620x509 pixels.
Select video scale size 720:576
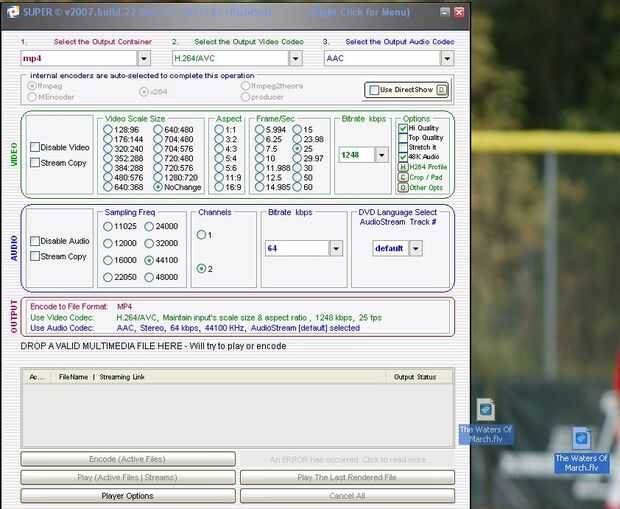[x=158, y=168]
